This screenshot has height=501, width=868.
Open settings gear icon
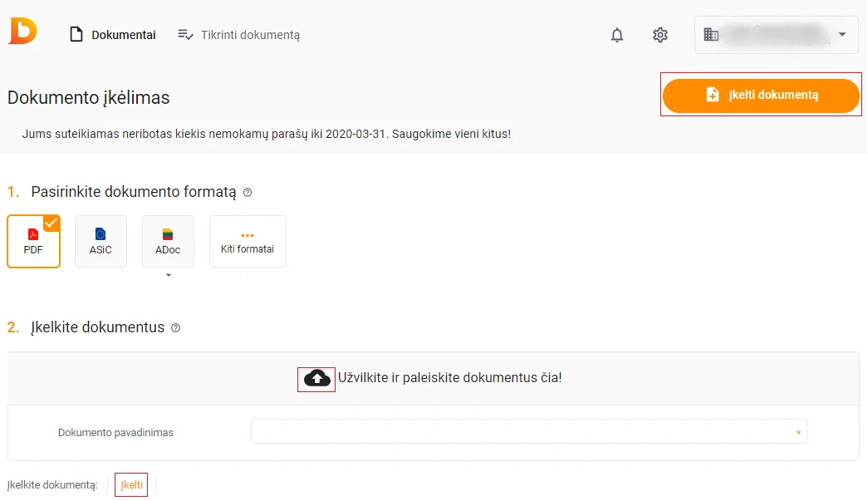tap(660, 35)
